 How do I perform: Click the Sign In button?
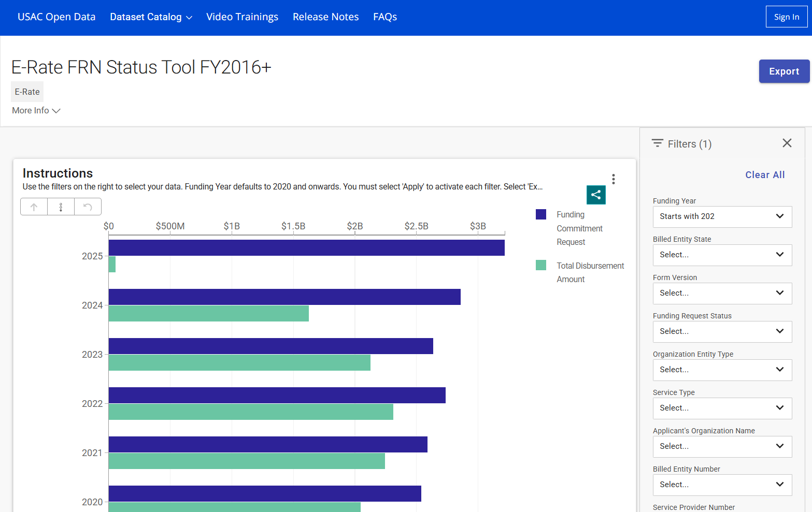(786, 17)
